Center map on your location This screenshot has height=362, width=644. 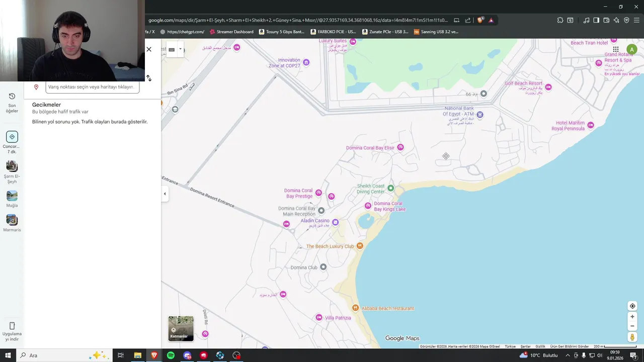pyautogui.click(x=632, y=306)
